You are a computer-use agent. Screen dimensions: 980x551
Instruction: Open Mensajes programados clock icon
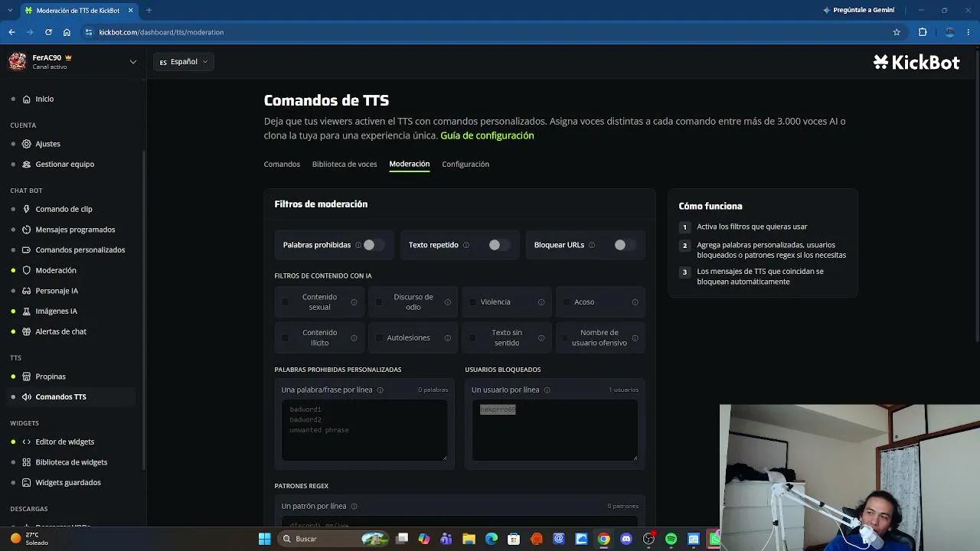pyautogui.click(x=27, y=230)
